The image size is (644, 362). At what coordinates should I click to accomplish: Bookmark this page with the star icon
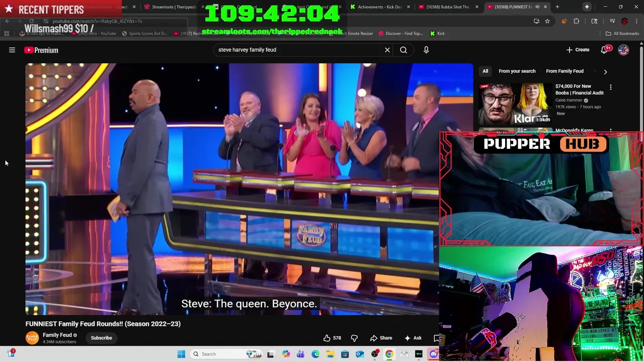point(547,21)
